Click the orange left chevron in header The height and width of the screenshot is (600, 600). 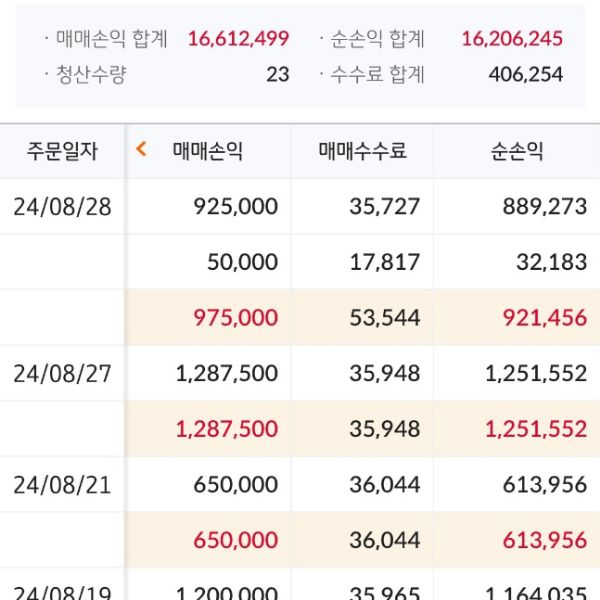point(141,150)
